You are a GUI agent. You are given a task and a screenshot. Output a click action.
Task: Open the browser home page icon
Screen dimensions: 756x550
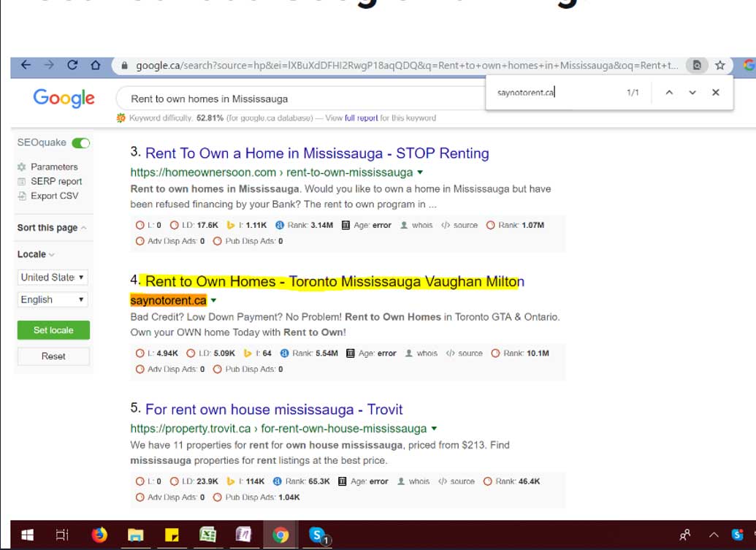coord(96,65)
